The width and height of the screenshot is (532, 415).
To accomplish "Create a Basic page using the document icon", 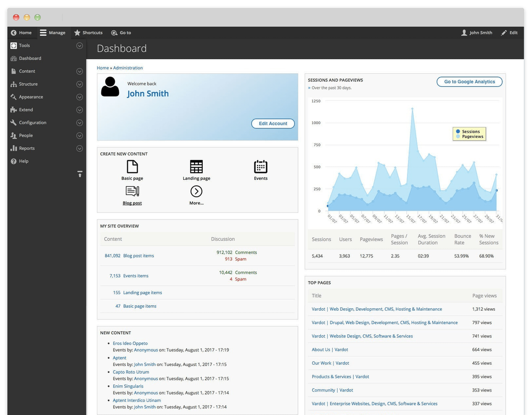I will coord(132,167).
